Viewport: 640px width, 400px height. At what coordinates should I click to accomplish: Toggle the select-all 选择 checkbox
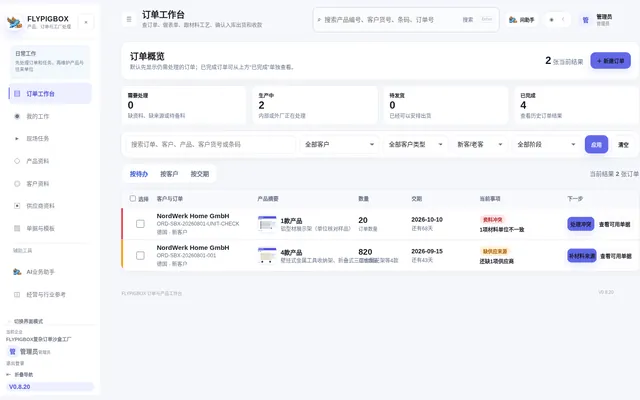pos(133,198)
